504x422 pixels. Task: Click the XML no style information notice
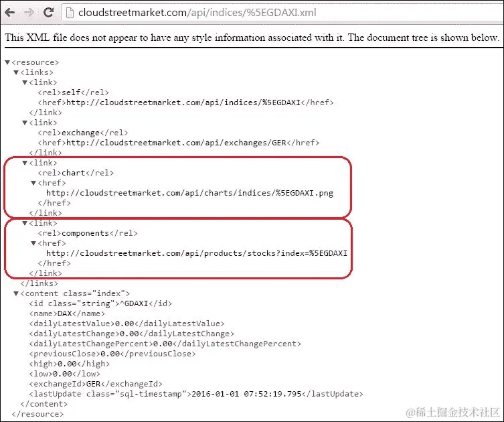[252, 38]
